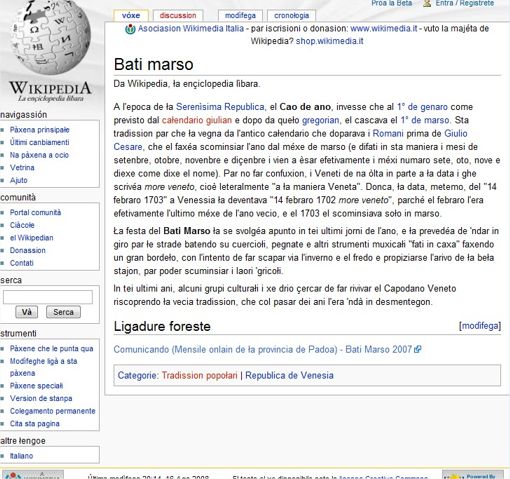
Task: Click the Proa la Beta link
Action: [392, 3]
